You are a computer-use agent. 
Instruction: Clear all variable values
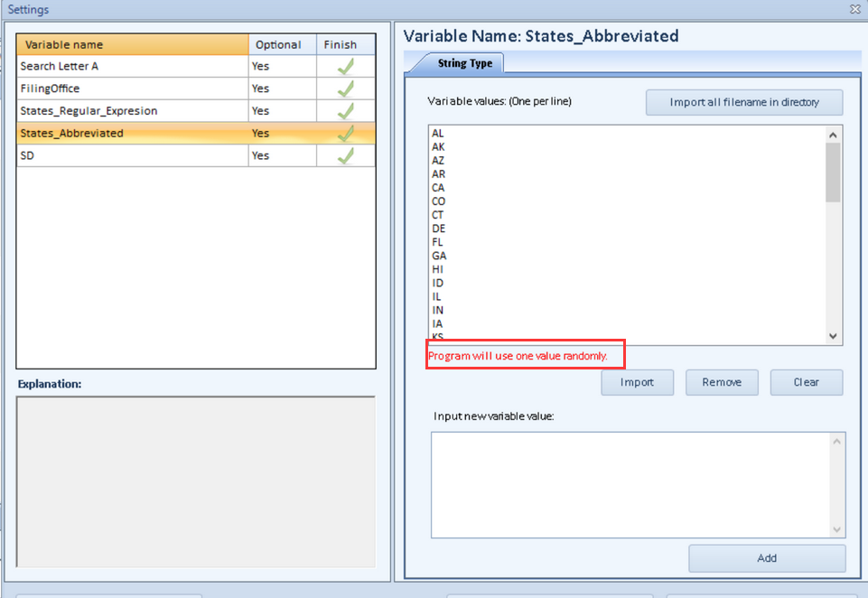806,382
